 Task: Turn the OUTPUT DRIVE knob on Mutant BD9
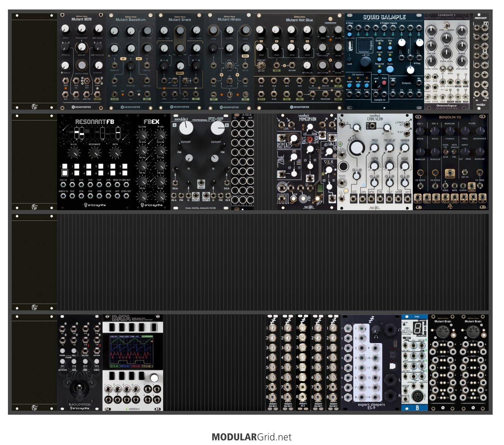coord(81,65)
